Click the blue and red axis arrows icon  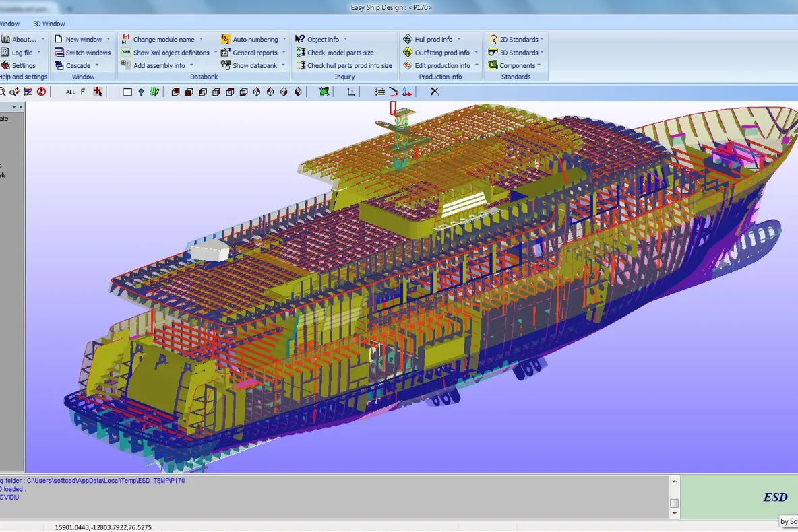(406, 92)
